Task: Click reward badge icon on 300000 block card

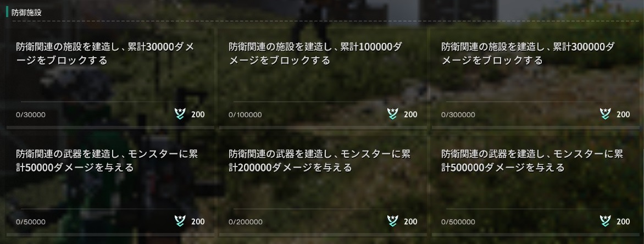Action: pos(606,114)
